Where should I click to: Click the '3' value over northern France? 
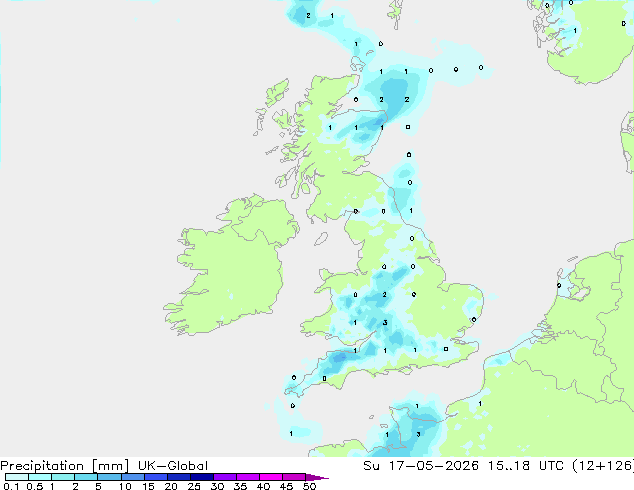pyautogui.click(x=418, y=434)
